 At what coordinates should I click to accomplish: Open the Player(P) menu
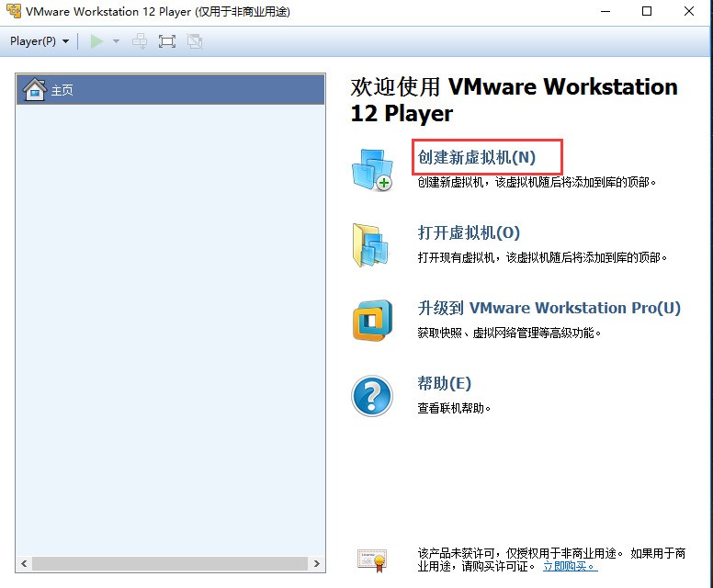40,41
